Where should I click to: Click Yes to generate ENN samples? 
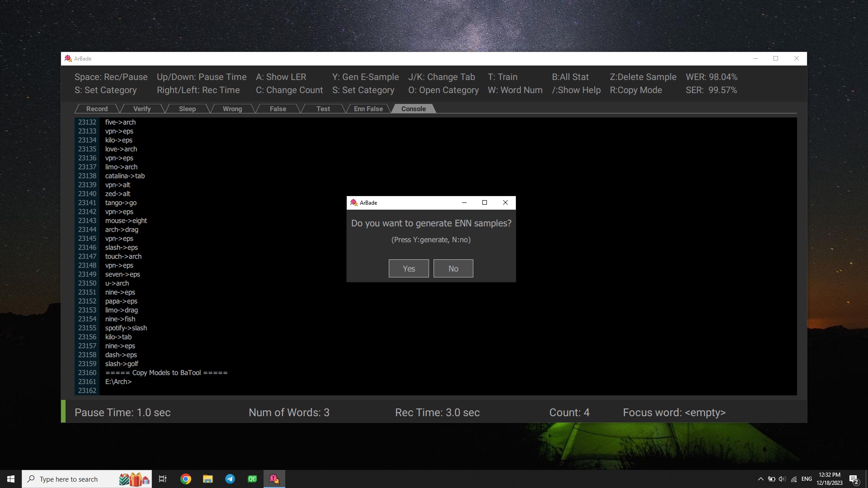[408, 268]
